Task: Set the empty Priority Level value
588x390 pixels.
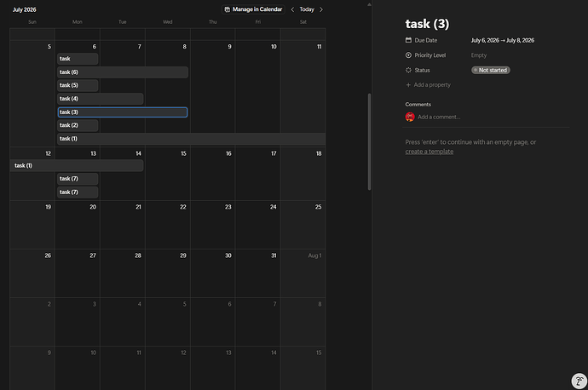Action: (x=479, y=55)
